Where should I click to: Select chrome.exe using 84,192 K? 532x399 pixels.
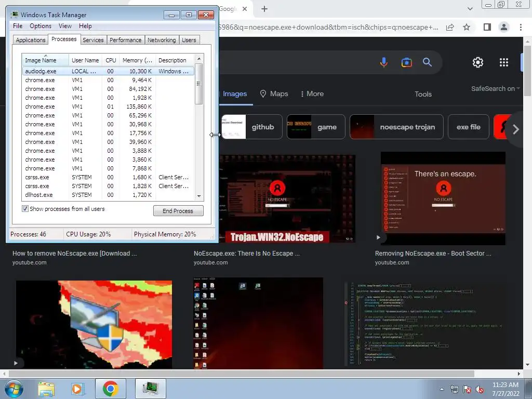click(x=108, y=89)
